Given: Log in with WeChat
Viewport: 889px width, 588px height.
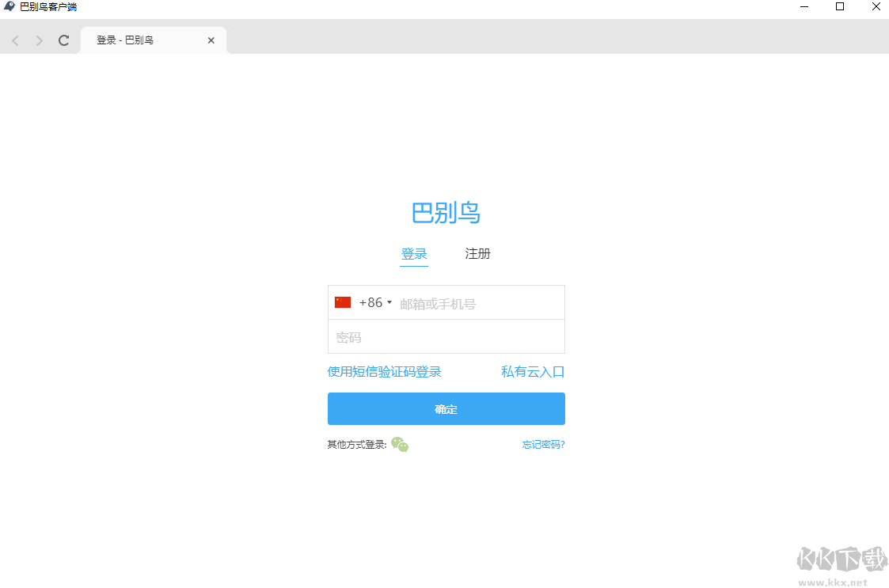Looking at the screenshot, I should click(x=401, y=445).
